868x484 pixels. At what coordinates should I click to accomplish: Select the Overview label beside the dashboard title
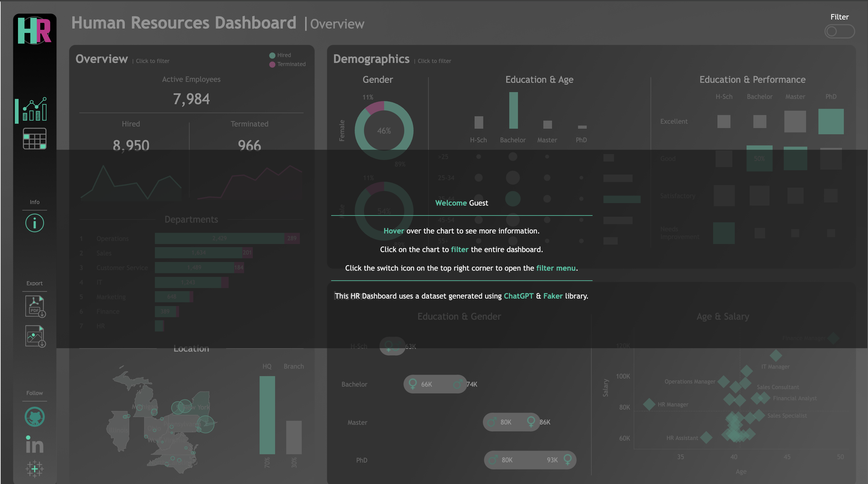(337, 24)
